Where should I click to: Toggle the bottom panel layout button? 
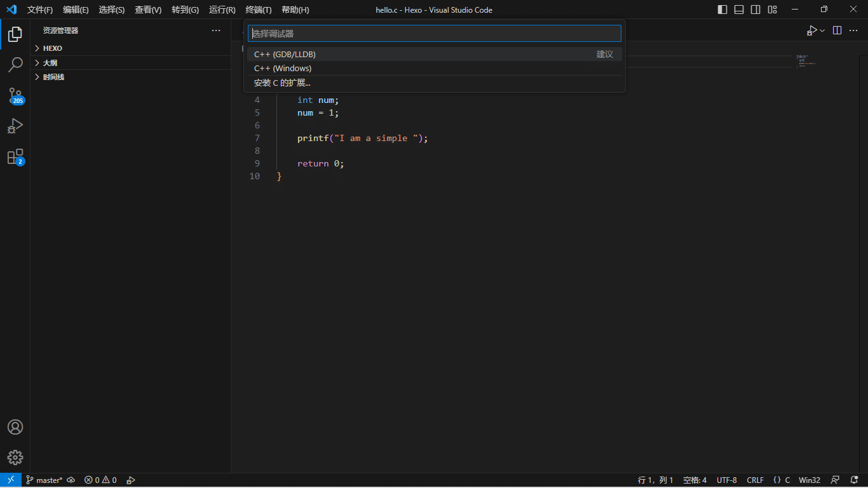tap(739, 10)
